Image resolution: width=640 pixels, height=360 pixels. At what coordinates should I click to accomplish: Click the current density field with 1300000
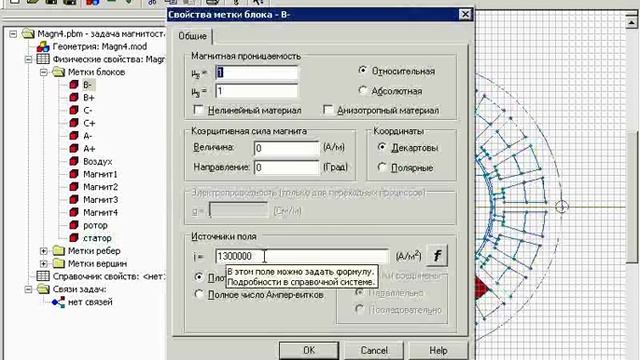[302, 256]
